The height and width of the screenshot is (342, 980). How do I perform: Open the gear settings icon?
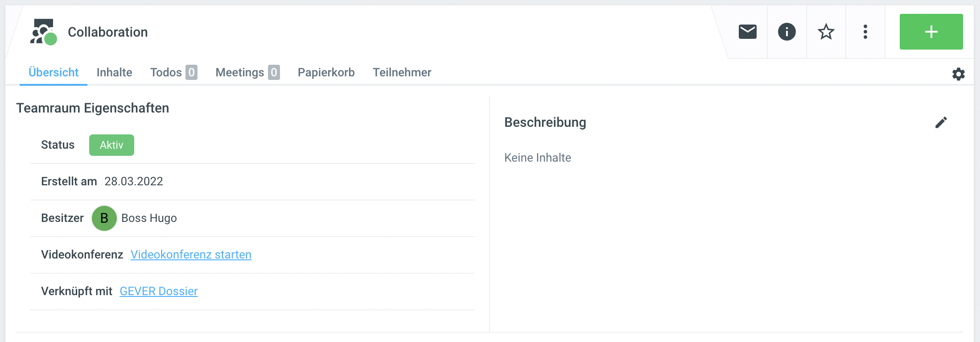coord(958,74)
